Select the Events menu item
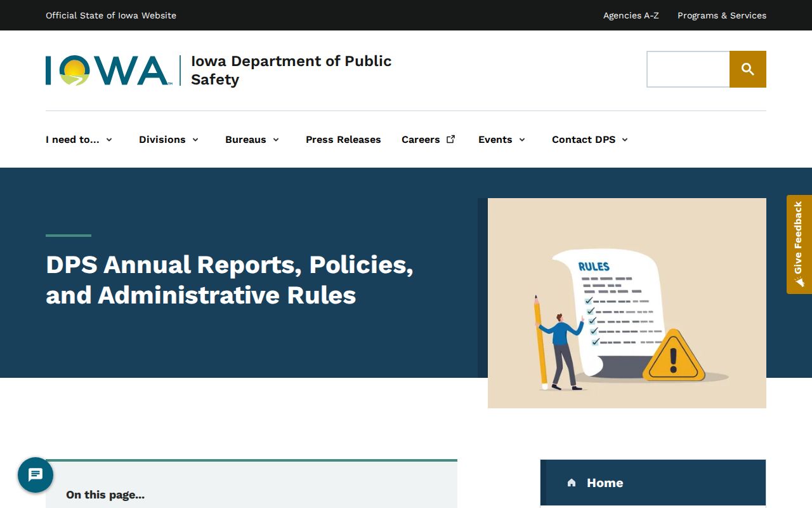 (x=495, y=140)
